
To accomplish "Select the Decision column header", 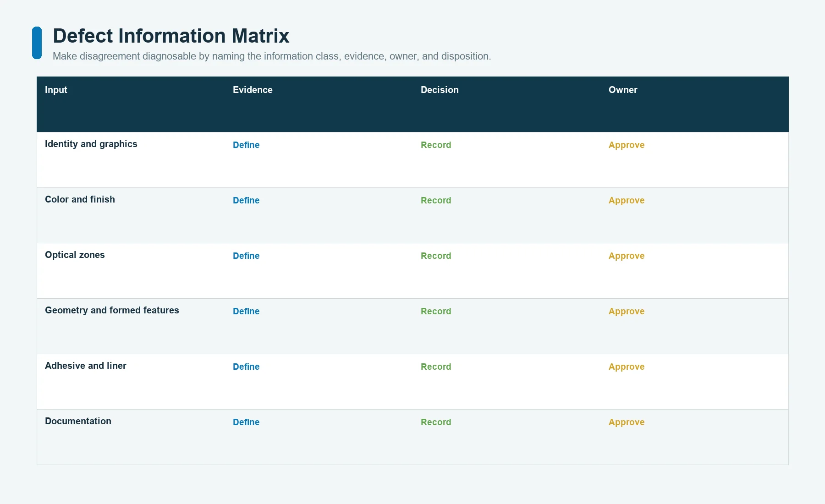I will (x=440, y=90).
